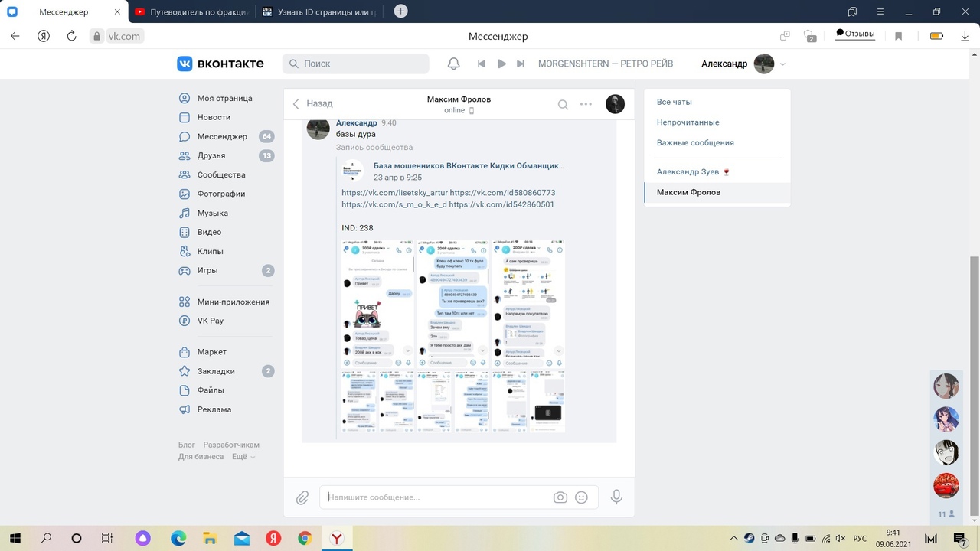Search within the chat conversation
Image resolution: width=980 pixels, height=551 pixels.
[563, 105]
